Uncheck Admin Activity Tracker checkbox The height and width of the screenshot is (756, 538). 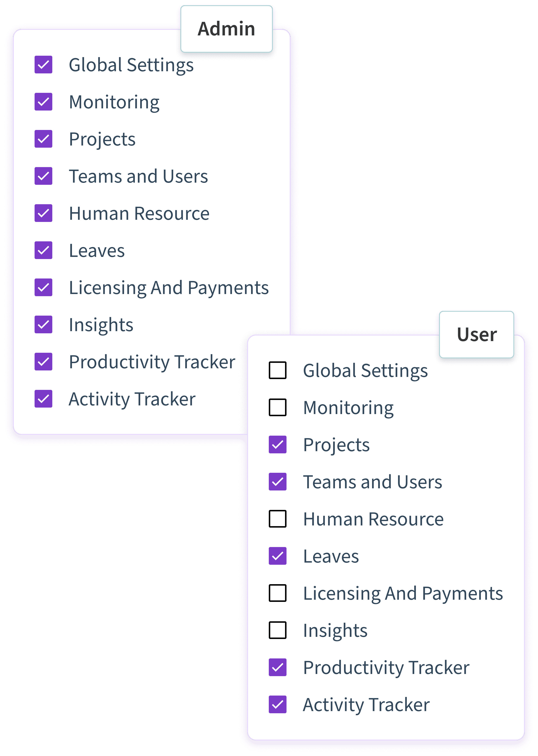tap(43, 399)
